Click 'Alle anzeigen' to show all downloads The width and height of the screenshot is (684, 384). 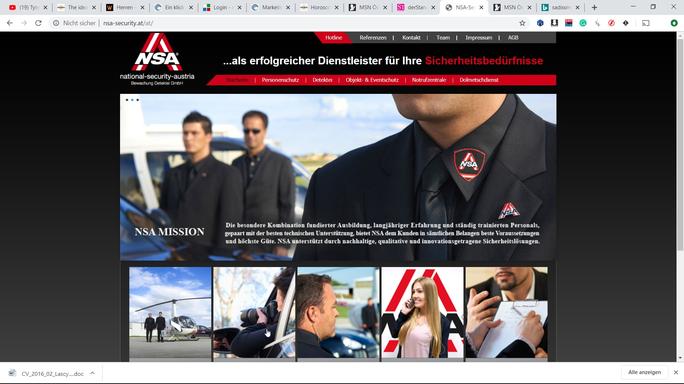click(644, 372)
